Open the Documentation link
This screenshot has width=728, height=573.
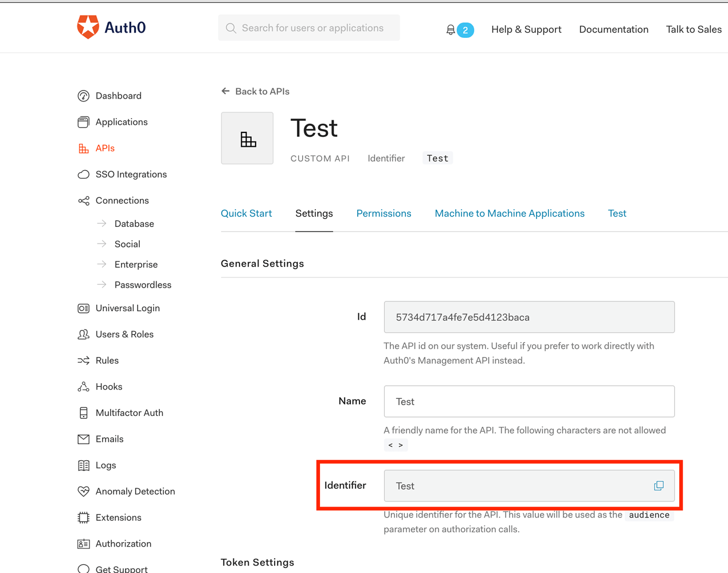(613, 29)
